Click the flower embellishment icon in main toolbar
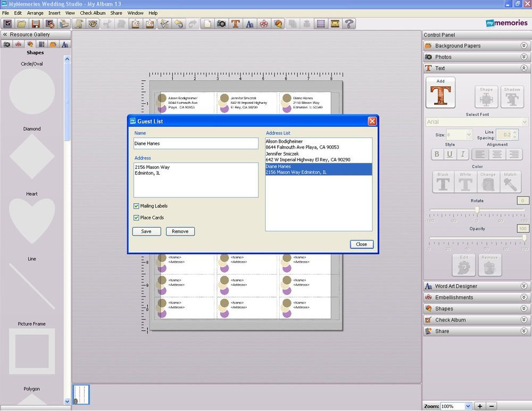Image resolution: width=532 pixels, height=411 pixels. 264,24
